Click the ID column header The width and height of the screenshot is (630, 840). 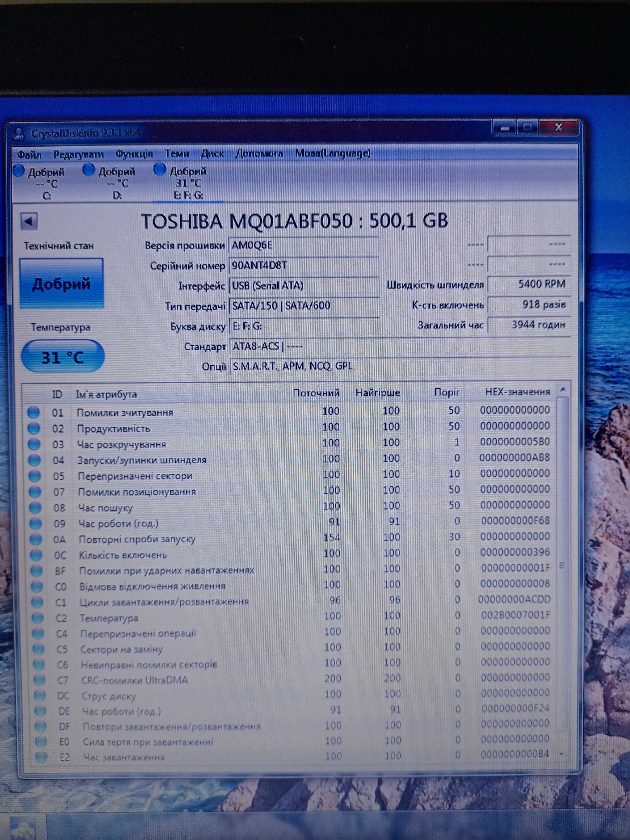coord(57,394)
